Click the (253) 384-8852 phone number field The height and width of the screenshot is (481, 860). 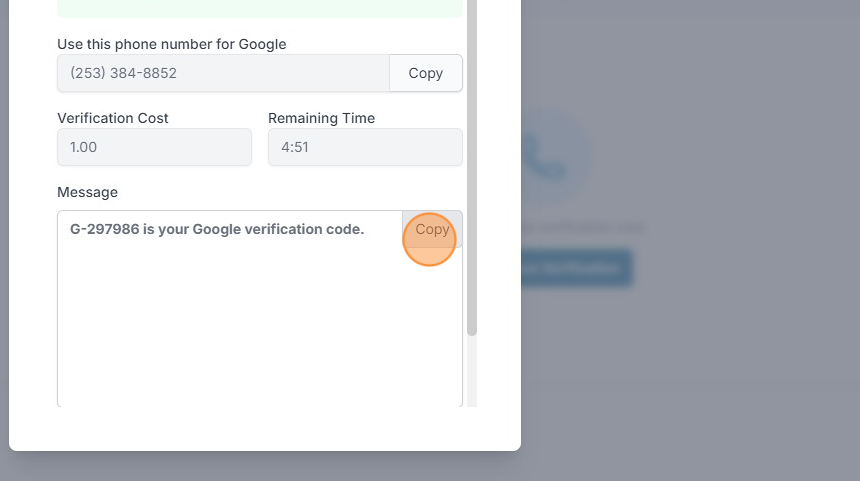tap(223, 73)
